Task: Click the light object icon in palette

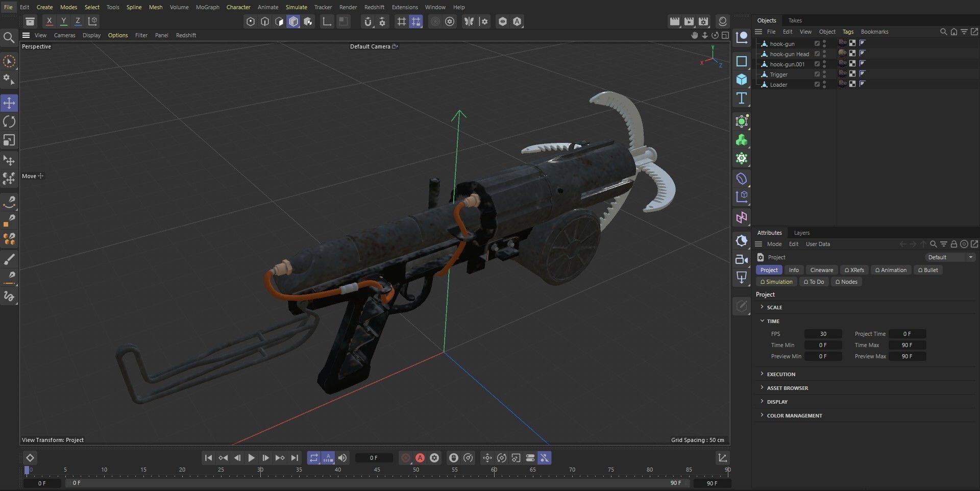Action: (x=742, y=278)
